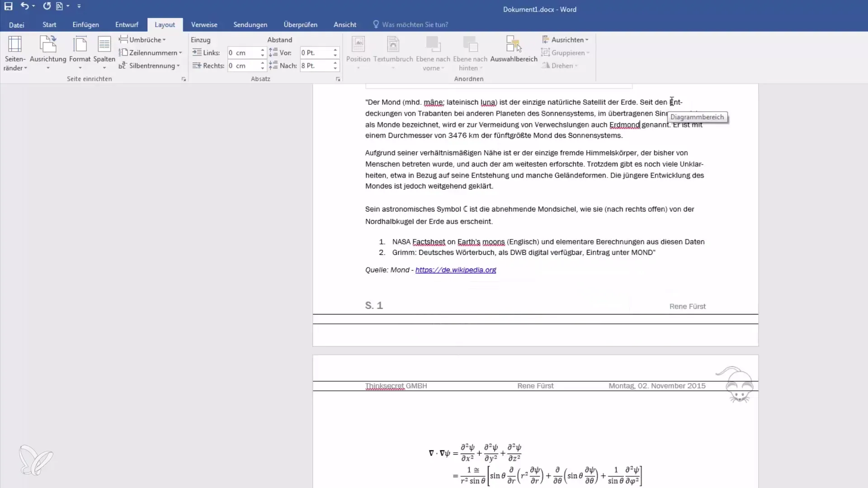Image resolution: width=868 pixels, height=488 pixels.
Task: Click the page number 'S. 1' in footer
Action: pyautogui.click(x=374, y=306)
